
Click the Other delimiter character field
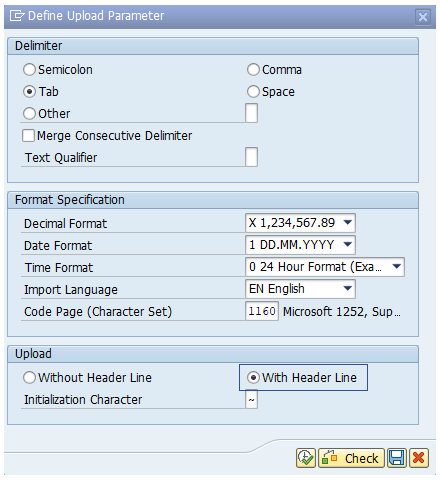[251, 113]
